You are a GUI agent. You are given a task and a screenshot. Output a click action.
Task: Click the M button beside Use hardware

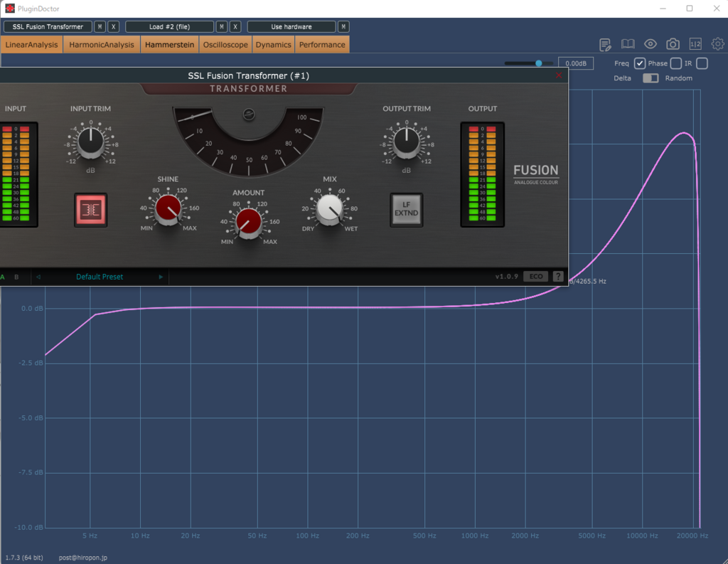click(x=343, y=27)
